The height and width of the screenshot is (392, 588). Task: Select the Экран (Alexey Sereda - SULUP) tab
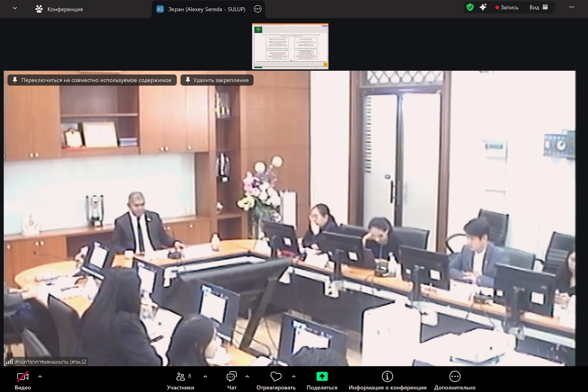201,9
